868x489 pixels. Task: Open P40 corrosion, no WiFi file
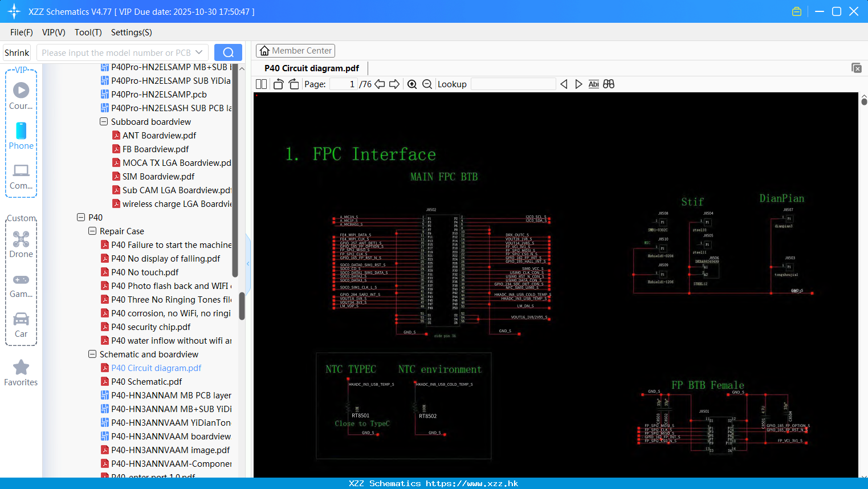pyautogui.click(x=171, y=313)
